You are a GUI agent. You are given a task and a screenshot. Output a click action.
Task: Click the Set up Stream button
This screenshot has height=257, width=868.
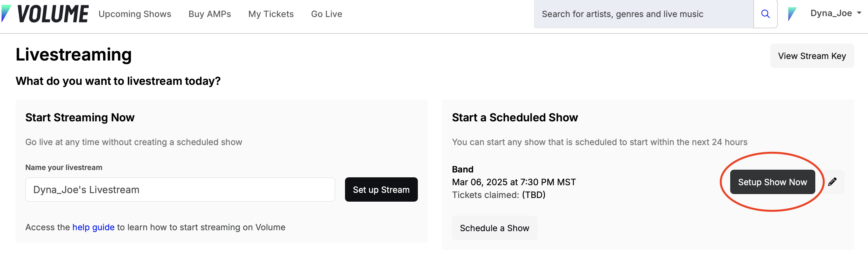pos(381,189)
